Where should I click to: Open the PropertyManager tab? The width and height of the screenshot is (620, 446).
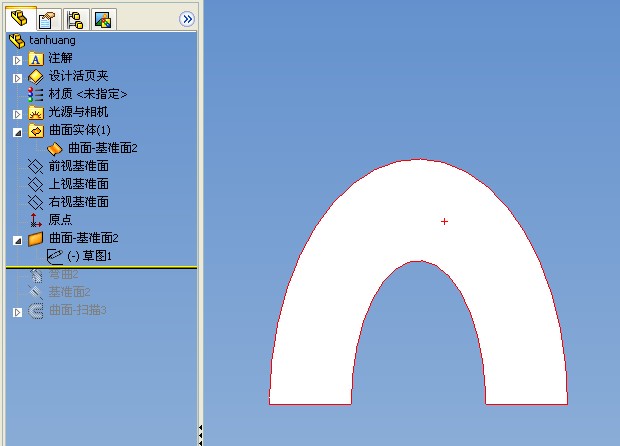tap(48, 19)
